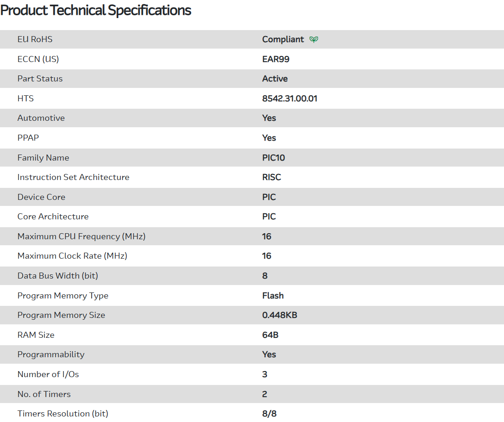Click the Active status value
The image size is (504, 422).
tap(275, 79)
